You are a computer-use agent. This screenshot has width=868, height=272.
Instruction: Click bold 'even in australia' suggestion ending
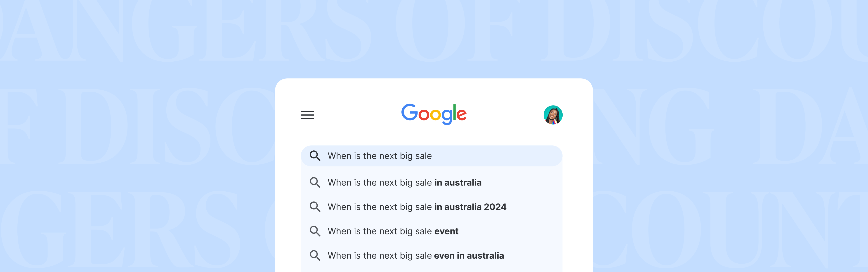[x=469, y=255]
